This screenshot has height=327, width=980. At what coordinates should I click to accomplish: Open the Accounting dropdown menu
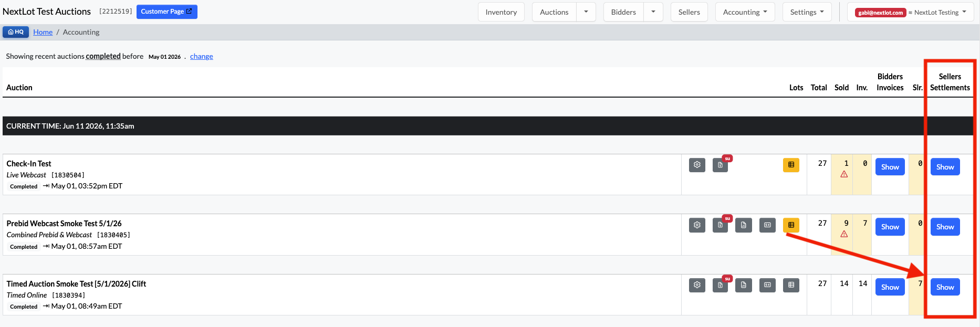(745, 12)
